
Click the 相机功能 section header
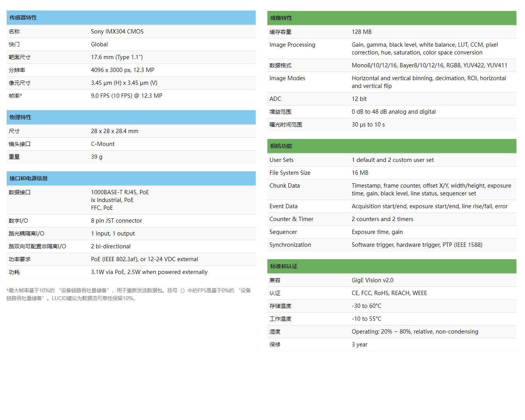click(x=281, y=146)
